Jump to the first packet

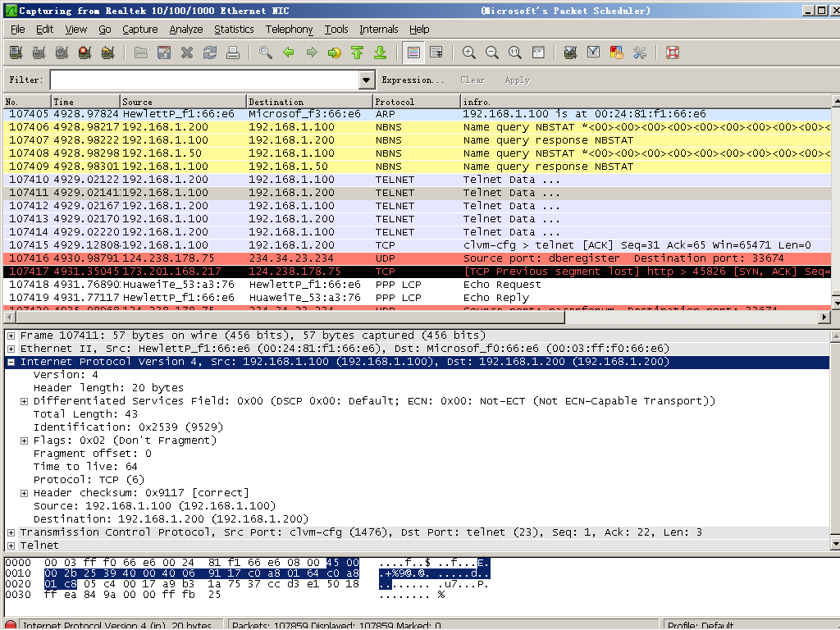point(358,52)
